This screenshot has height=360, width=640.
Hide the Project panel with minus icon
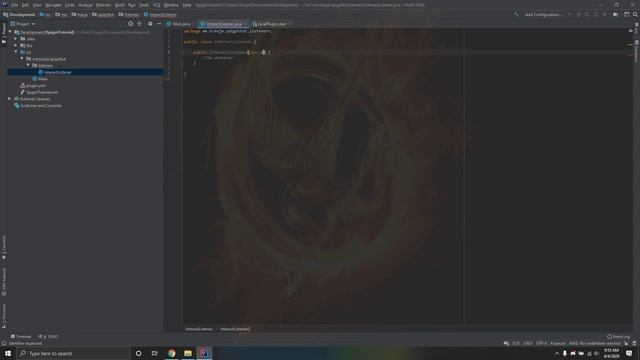[x=159, y=24]
